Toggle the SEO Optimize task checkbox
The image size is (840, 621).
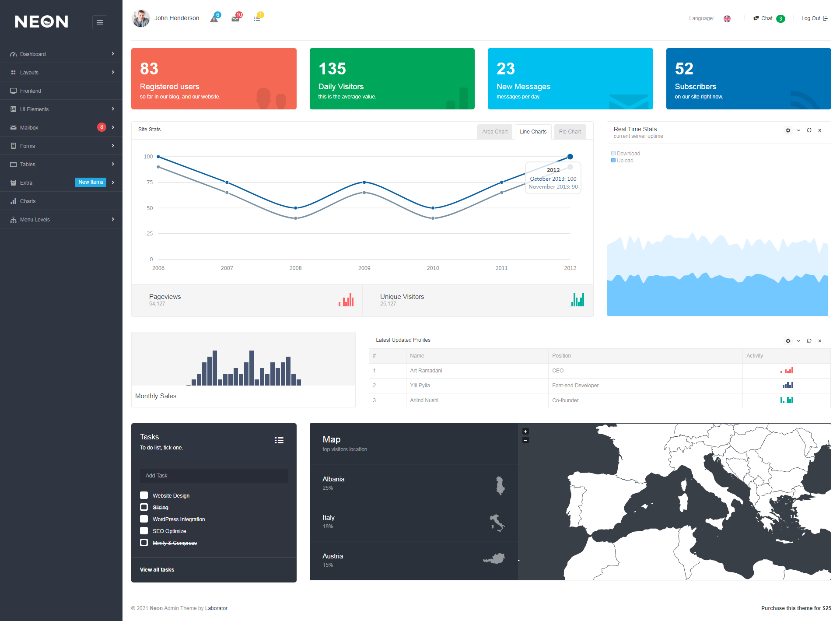click(144, 531)
